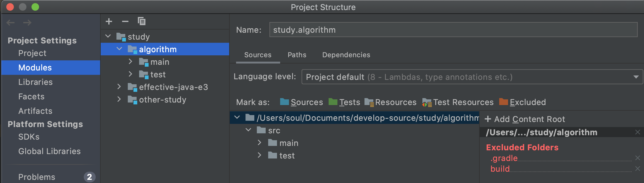Click the back navigation arrow
Image resolution: width=644 pixels, height=183 pixels.
point(11,23)
